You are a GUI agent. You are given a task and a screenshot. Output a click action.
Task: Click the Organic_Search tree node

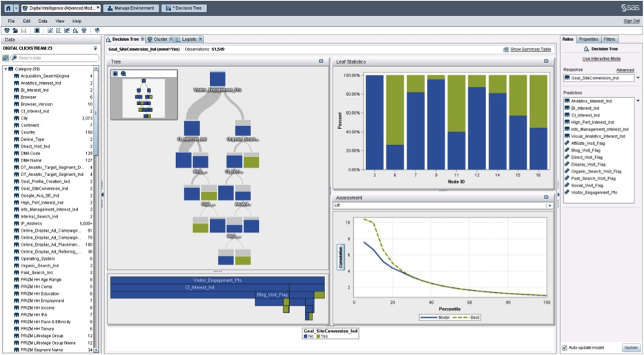tap(243, 128)
